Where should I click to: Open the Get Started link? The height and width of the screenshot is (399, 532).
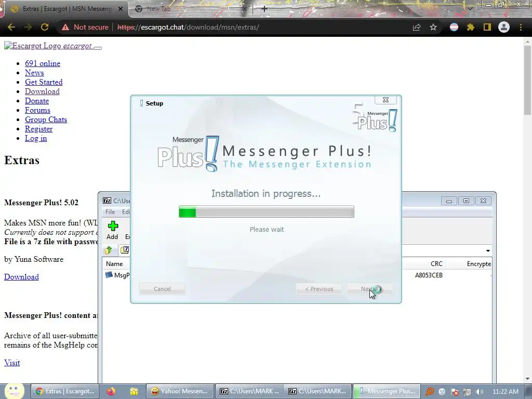(44, 82)
